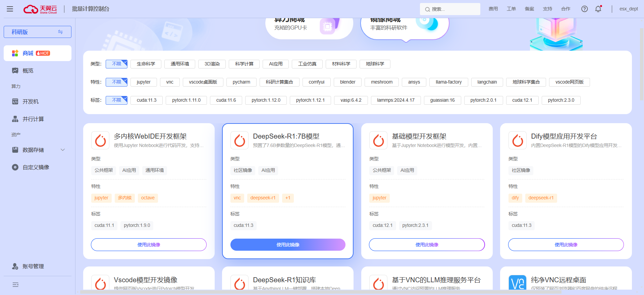
Task: Open 概览 overview in the sidebar
Action: (x=28, y=71)
